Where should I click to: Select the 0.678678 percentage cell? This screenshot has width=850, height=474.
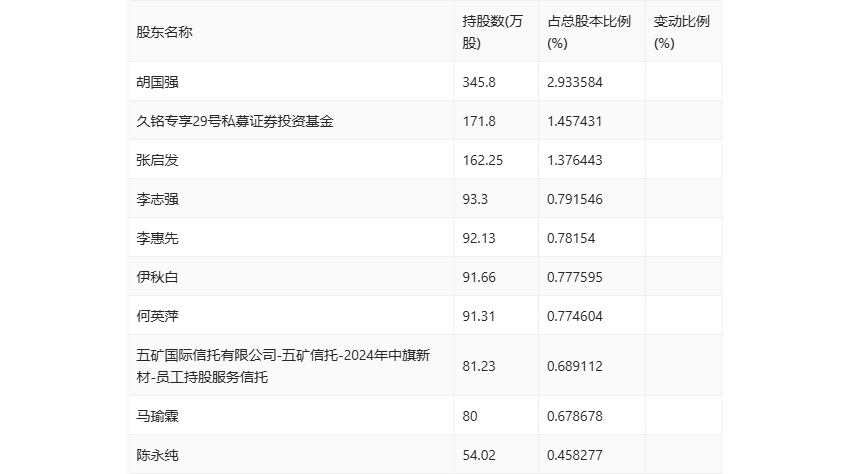pos(575,416)
